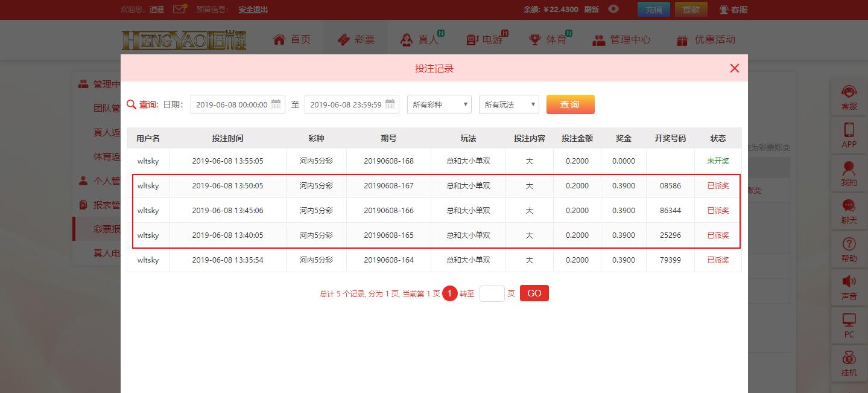Click the GO page jump button
The image size is (868, 393).
pos(534,293)
